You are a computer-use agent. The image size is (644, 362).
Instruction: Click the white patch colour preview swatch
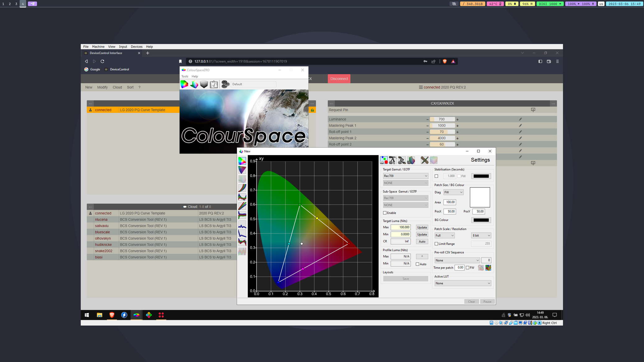[480, 197]
